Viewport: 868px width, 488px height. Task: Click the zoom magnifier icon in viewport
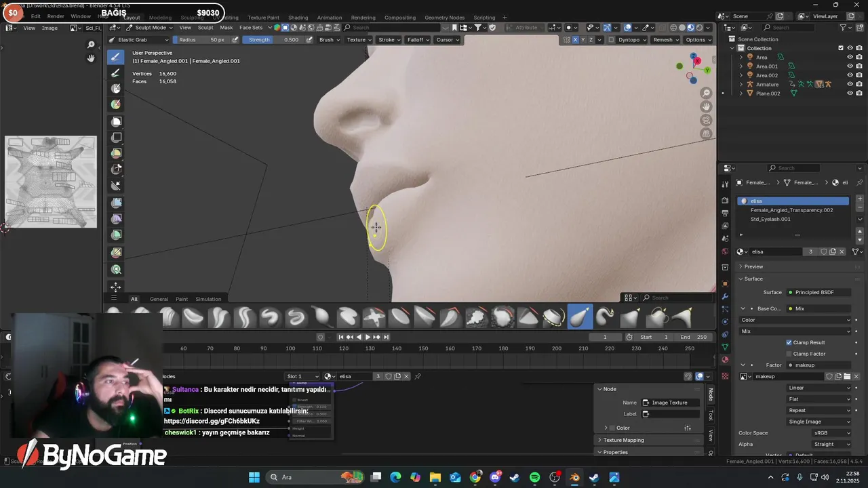pyautogui.click(x=706, y=93)
